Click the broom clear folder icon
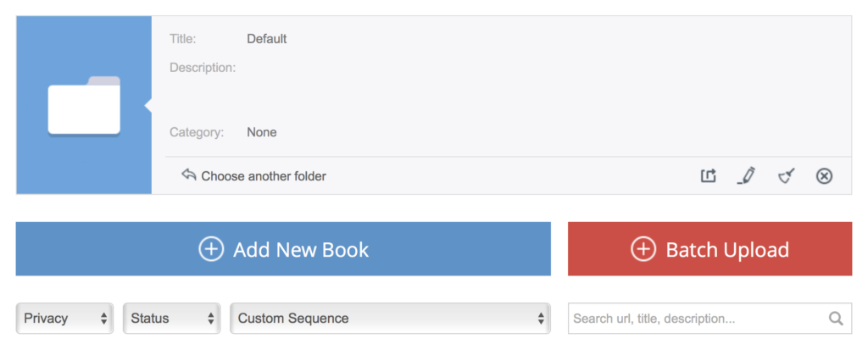 pos(786,176)
